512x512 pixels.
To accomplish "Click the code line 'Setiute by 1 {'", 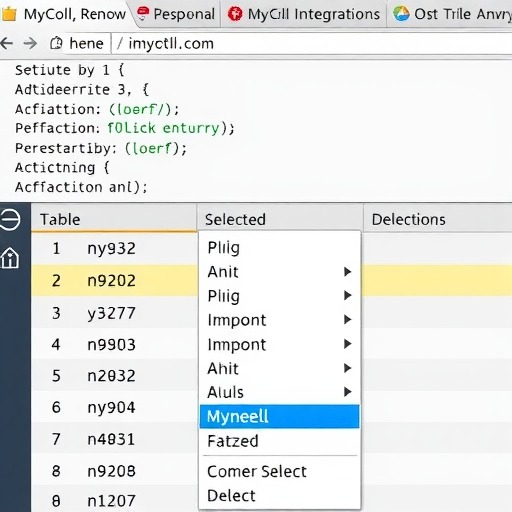I will pyautogui.click(x=69, y=70).
